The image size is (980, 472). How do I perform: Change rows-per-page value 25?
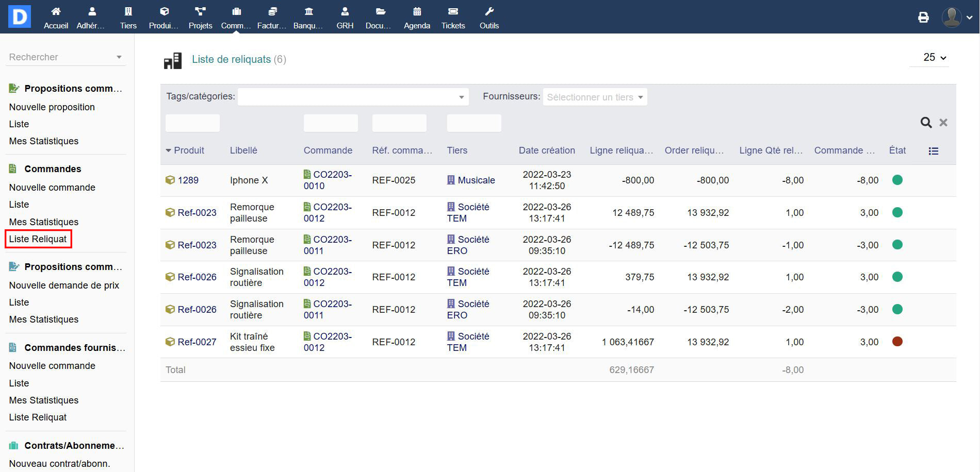click(x=934, y=58)
